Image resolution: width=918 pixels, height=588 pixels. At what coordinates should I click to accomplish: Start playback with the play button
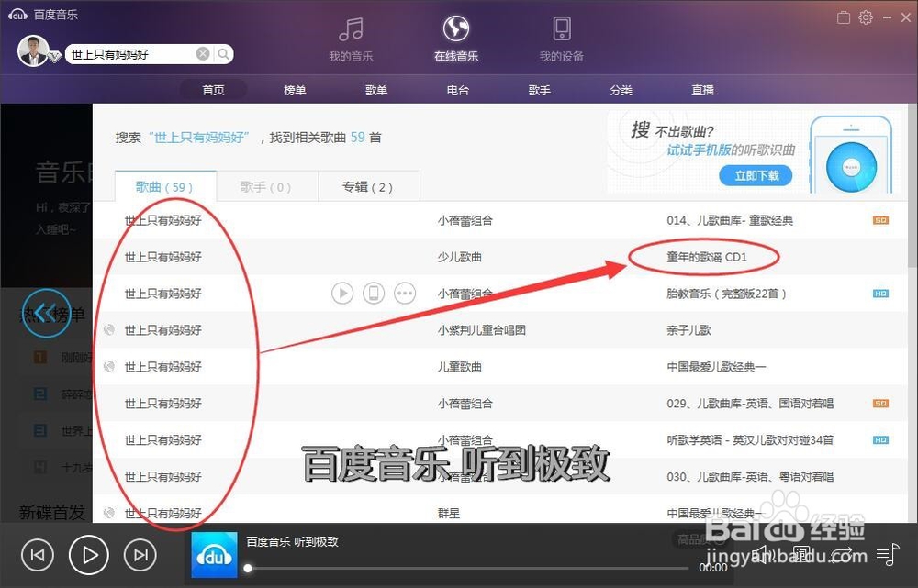coord(89,555)
